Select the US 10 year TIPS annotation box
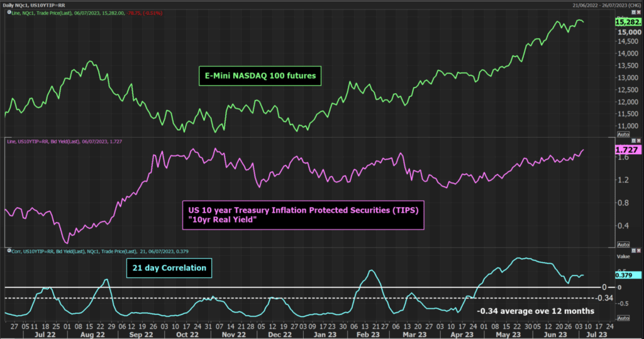The height and width of the screenshot is (339, 644). [303, 215]
